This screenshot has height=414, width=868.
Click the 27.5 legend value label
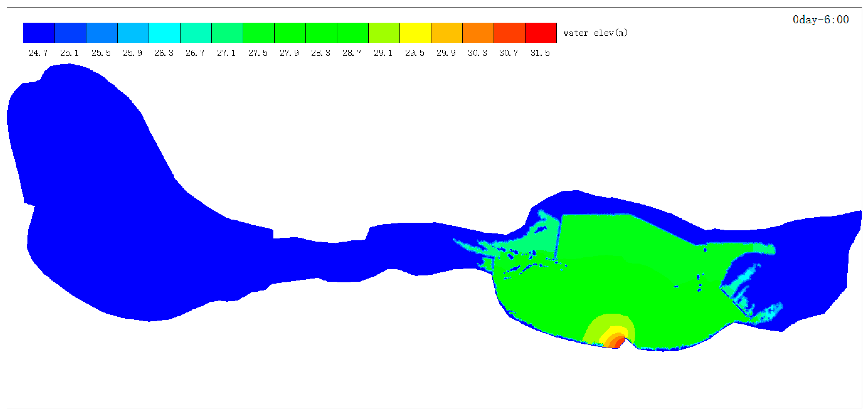tap(258, 53)
